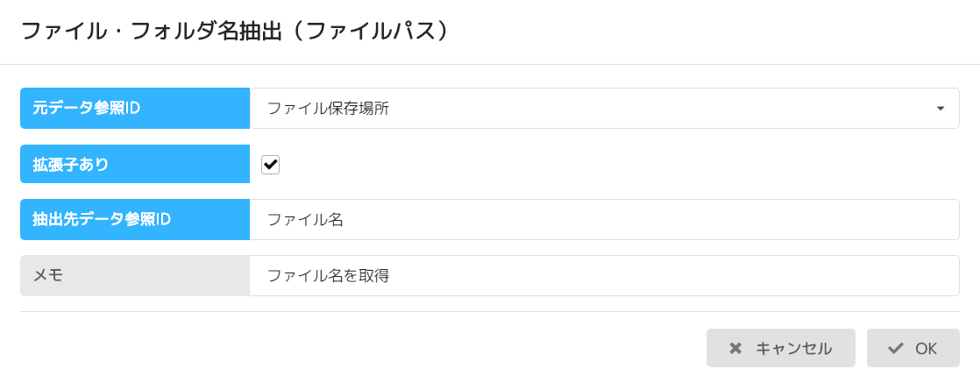Click into the メモ text field
This screenshot has width=980, height=390.
click(604, 275)
